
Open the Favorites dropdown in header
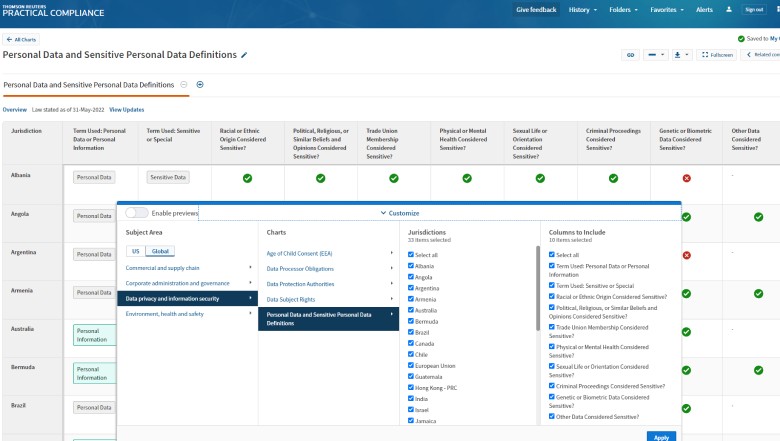[x=667, y=9]
